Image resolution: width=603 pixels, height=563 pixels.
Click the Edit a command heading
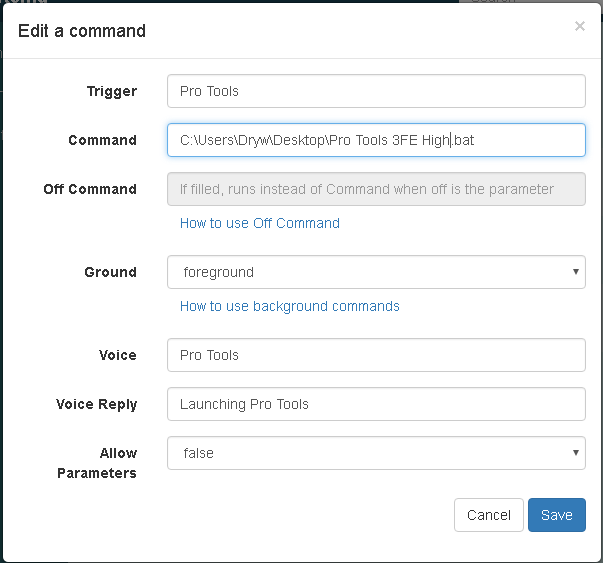pos(82,31)
